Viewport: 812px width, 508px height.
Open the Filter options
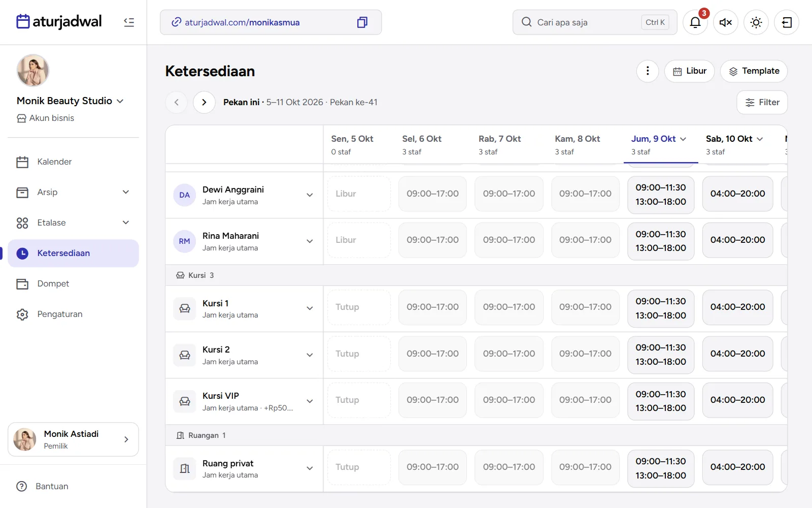762,102
